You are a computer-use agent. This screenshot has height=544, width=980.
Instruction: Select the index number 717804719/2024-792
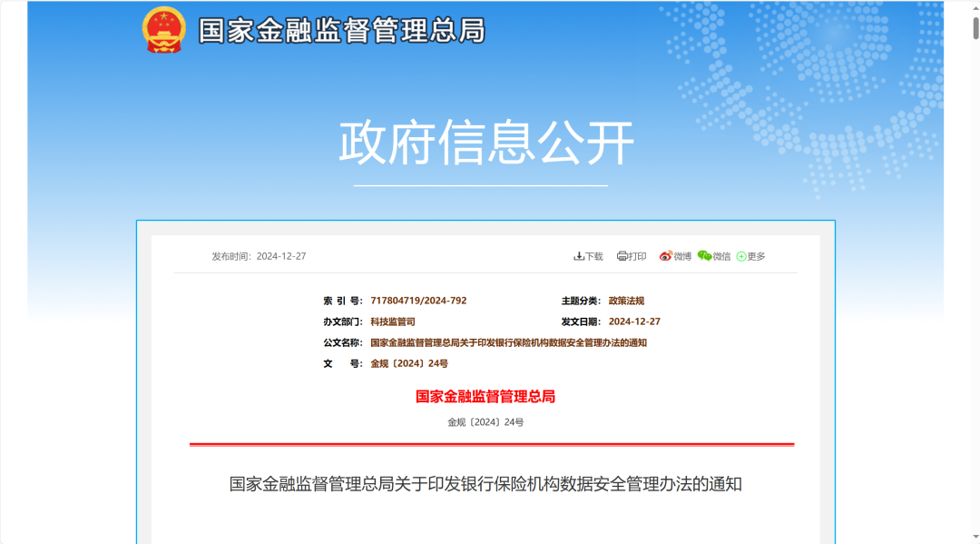pyautogui.click(x=418, y=301)
